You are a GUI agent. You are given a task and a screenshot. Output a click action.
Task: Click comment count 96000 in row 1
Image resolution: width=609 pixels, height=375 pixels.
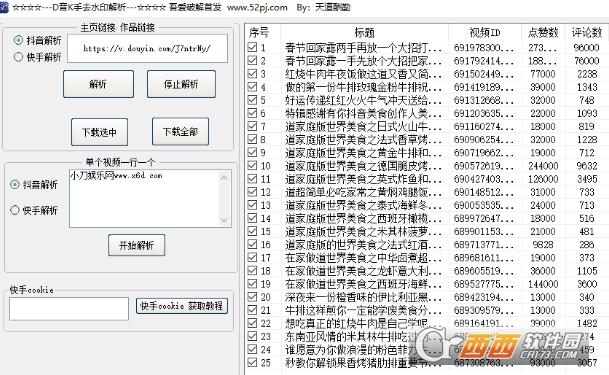[586, 48]
